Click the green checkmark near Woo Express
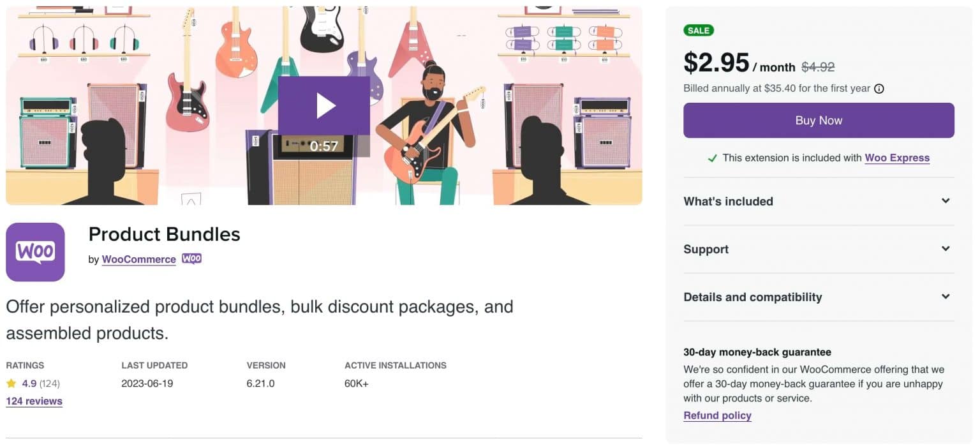This screenshot has height=448, width=980. pyautogui.click(x=713, y=158)
